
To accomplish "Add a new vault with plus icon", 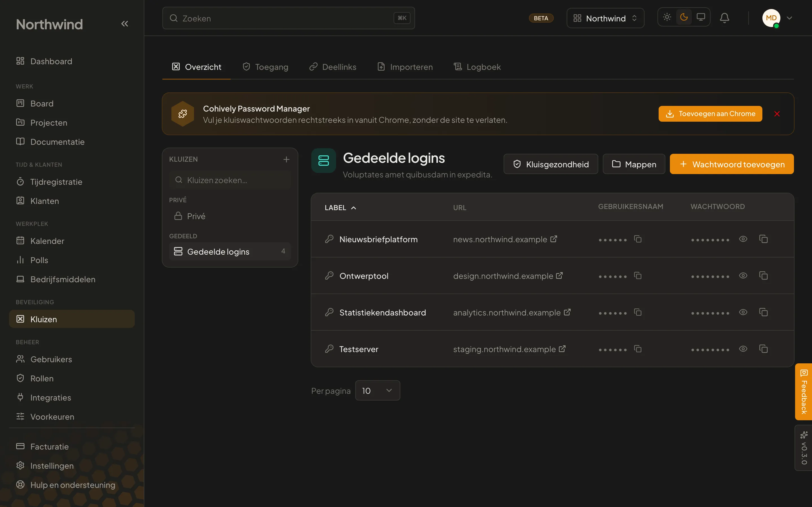I will [286, 159].
